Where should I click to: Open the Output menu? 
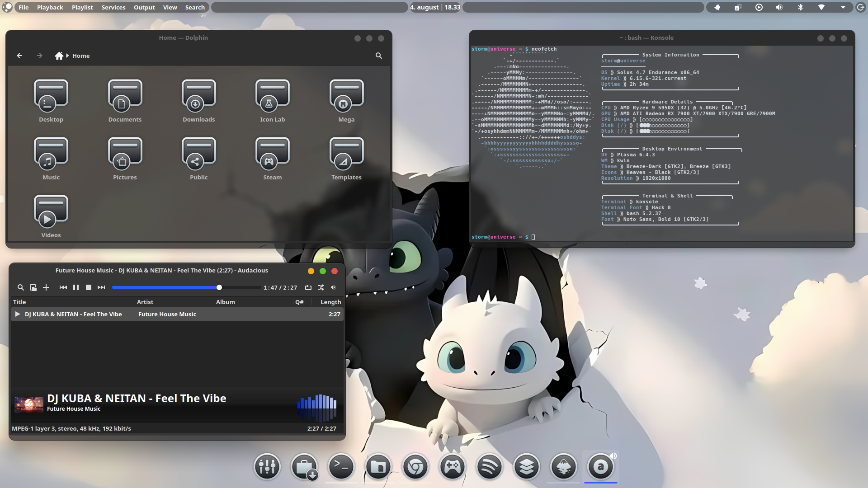[x=144, y=7]
